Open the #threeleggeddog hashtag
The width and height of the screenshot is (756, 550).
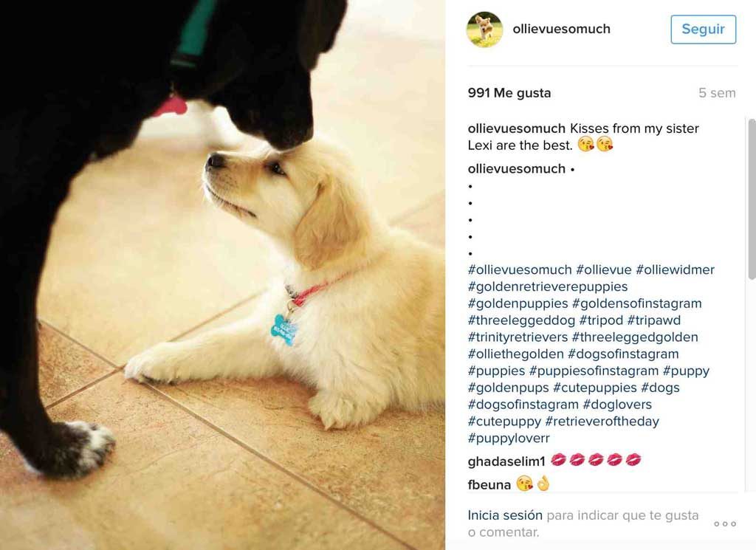tap(521, 320)
